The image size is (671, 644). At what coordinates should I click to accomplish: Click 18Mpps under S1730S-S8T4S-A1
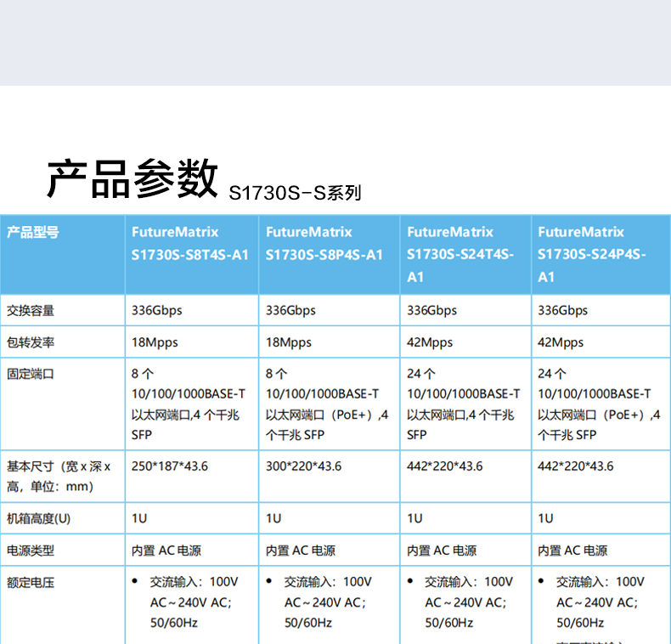tap(155, 342)
